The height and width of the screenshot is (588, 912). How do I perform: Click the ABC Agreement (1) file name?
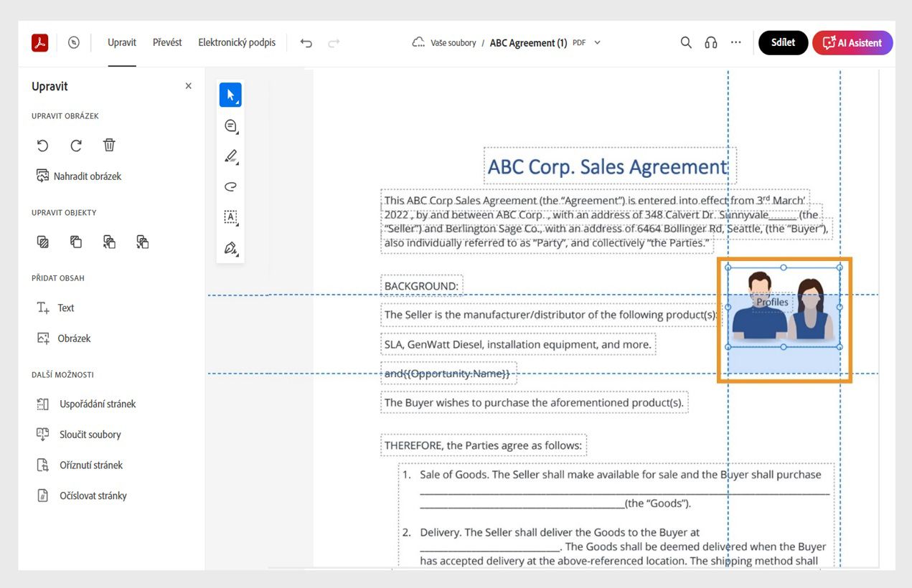528,43
